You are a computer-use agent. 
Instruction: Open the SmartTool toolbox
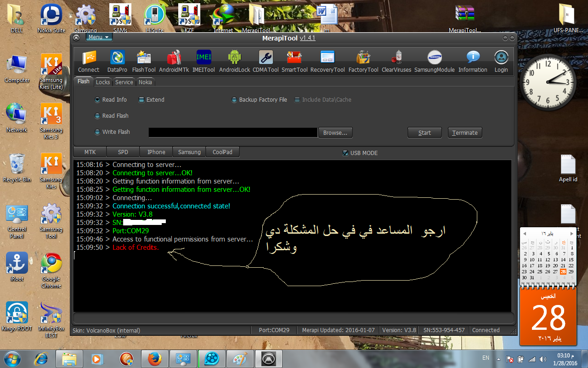tap(294, 61)
